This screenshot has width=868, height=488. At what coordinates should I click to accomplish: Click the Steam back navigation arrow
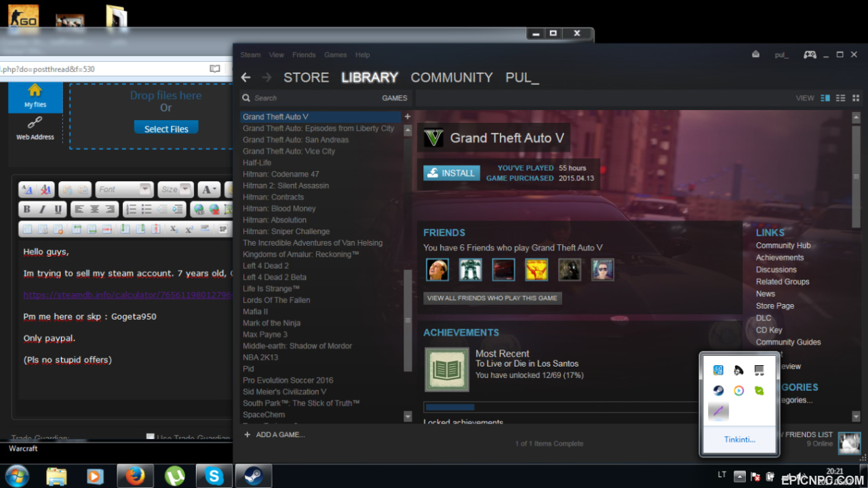click(x=246, y=77)
